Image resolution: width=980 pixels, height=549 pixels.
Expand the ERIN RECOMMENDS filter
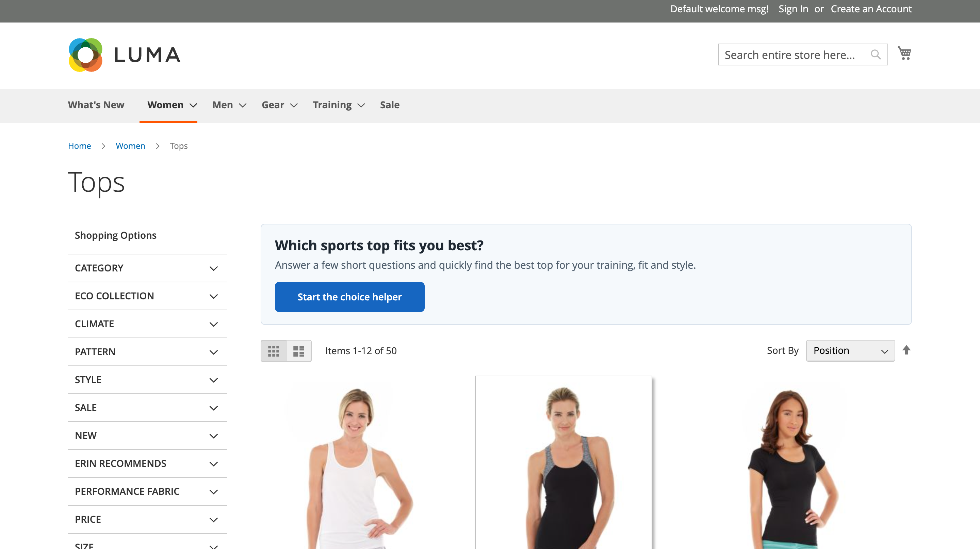pos(147,463)
